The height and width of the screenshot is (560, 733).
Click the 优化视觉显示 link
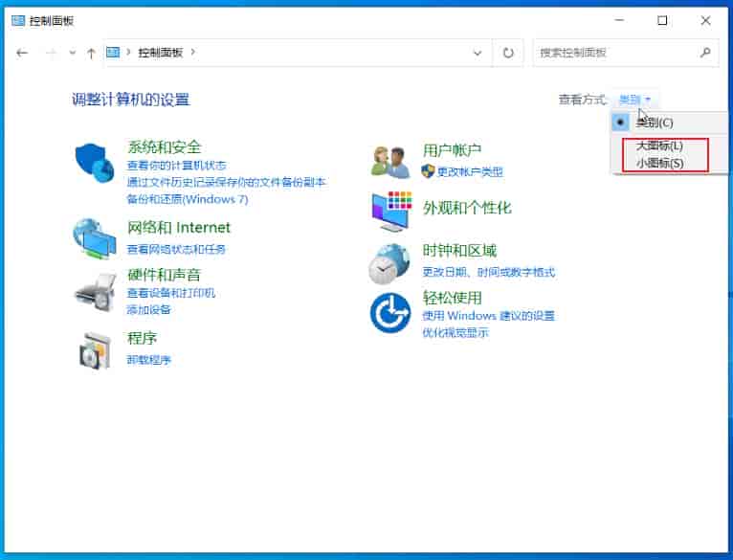pos(455,332)
